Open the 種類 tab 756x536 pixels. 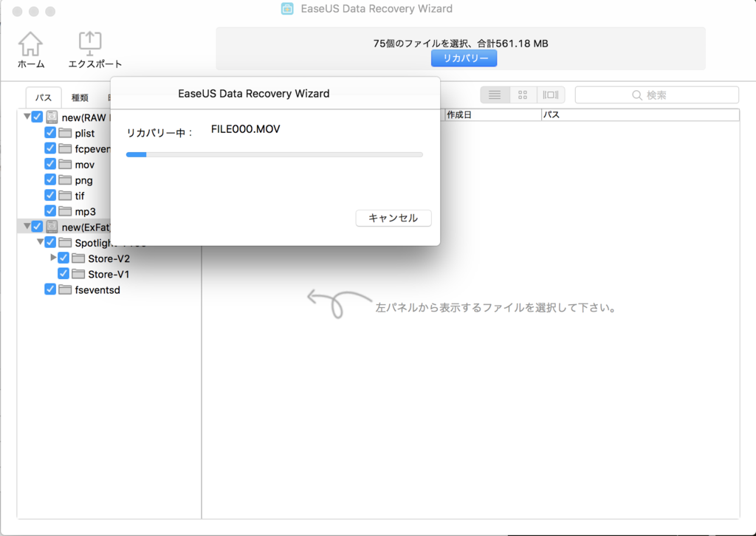click(x=80, y=97)
